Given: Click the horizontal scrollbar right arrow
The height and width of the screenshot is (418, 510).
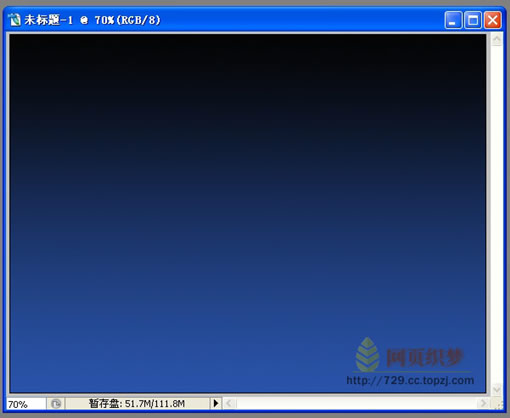Looking at the screenshot, I should 484,403.
